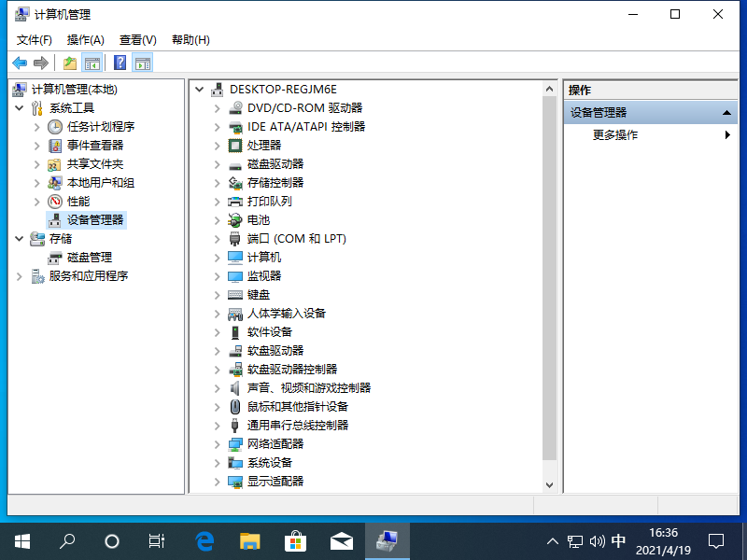This screenshot has height=560, width=747.
Task: Select the 系统设备 device category
Action: coord(270,463)
